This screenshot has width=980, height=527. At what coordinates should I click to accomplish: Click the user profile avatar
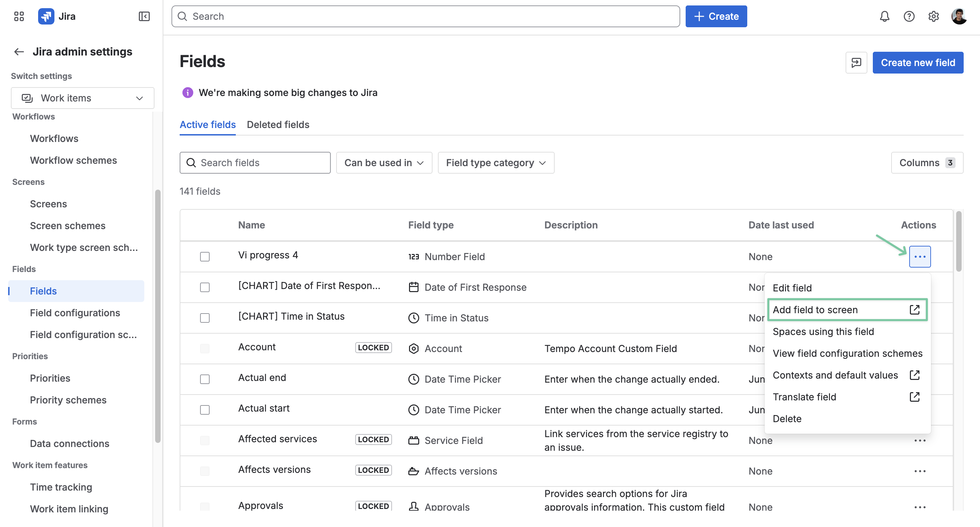pos(959,16)
